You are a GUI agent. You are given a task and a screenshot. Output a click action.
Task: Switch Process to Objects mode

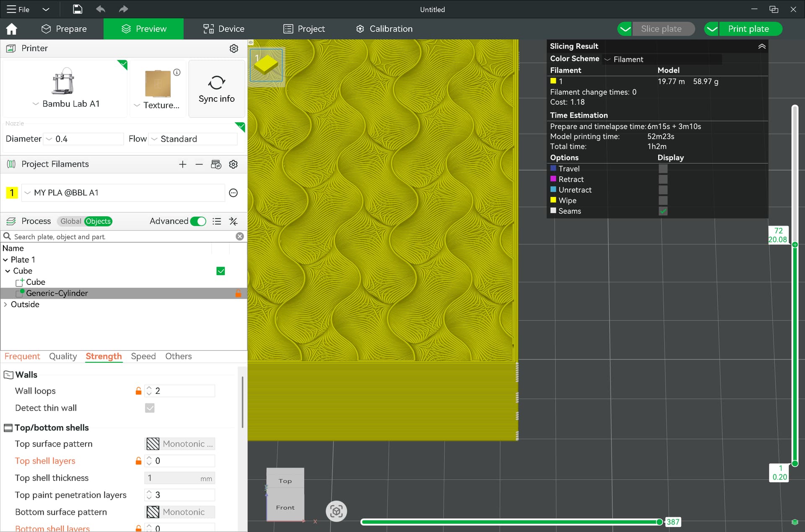click(98, 221)
